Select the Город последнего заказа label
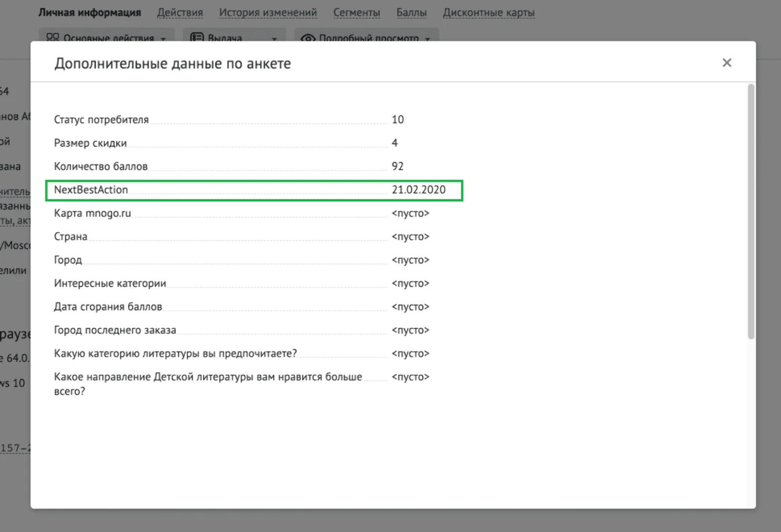The image size is (781, 532). click(x=115, y=330)
